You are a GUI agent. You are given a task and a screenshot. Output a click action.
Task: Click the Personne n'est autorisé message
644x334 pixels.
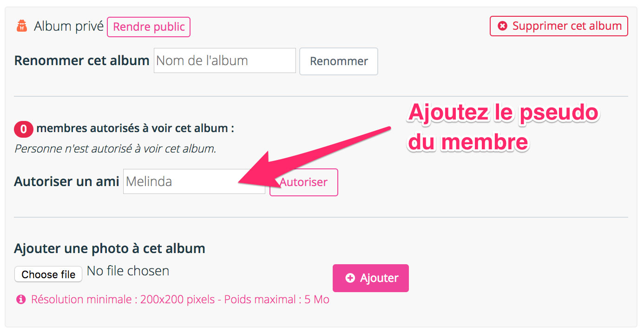click(115, 149)
